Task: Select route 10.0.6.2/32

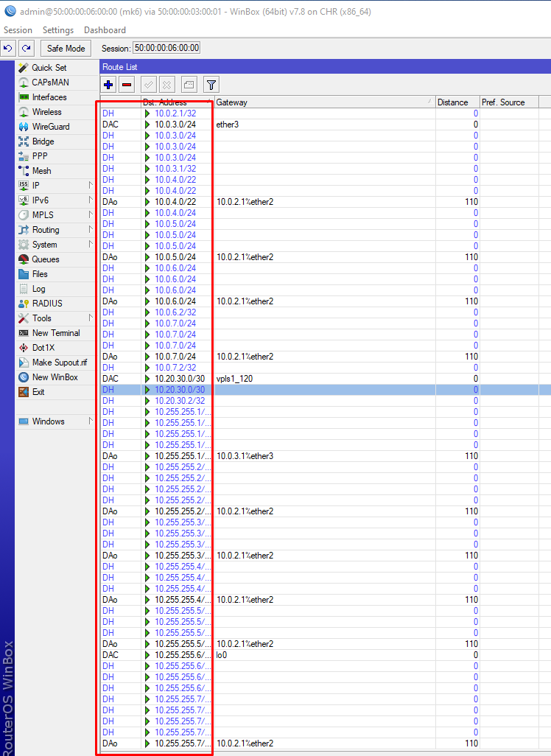Action: coord(326,312)
